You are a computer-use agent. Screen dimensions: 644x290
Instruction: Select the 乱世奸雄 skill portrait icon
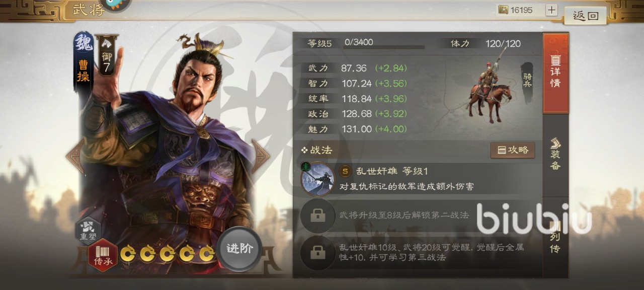(317, 178)
